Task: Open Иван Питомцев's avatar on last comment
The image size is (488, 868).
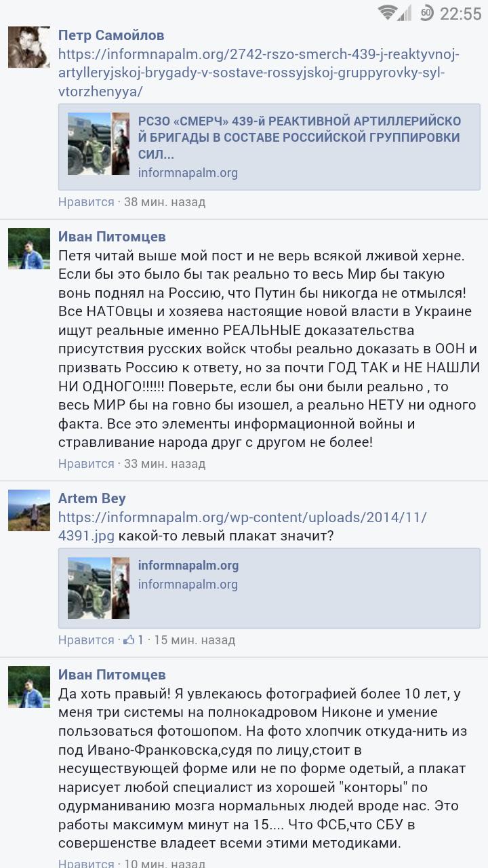Action: point(29,686)
